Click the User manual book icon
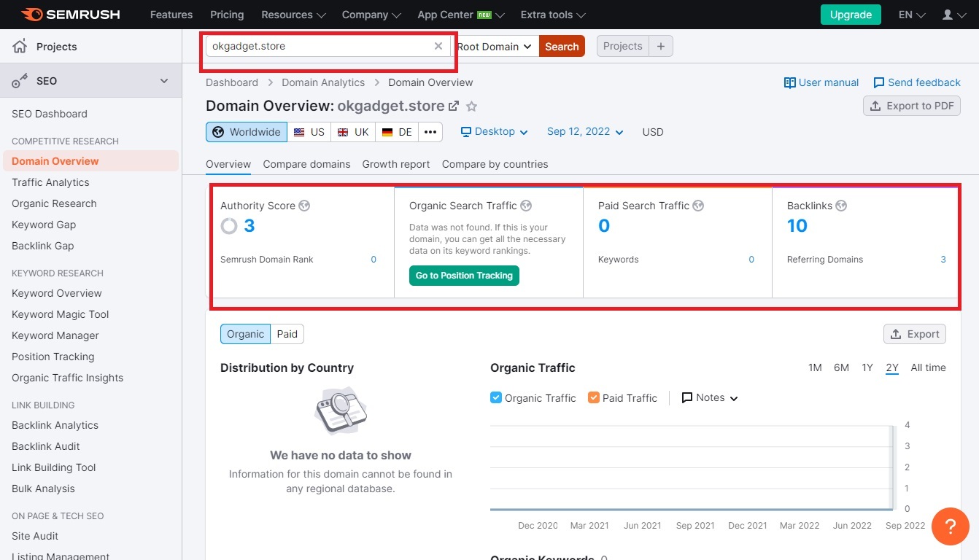979x560 pixels. tap(789, 82)
